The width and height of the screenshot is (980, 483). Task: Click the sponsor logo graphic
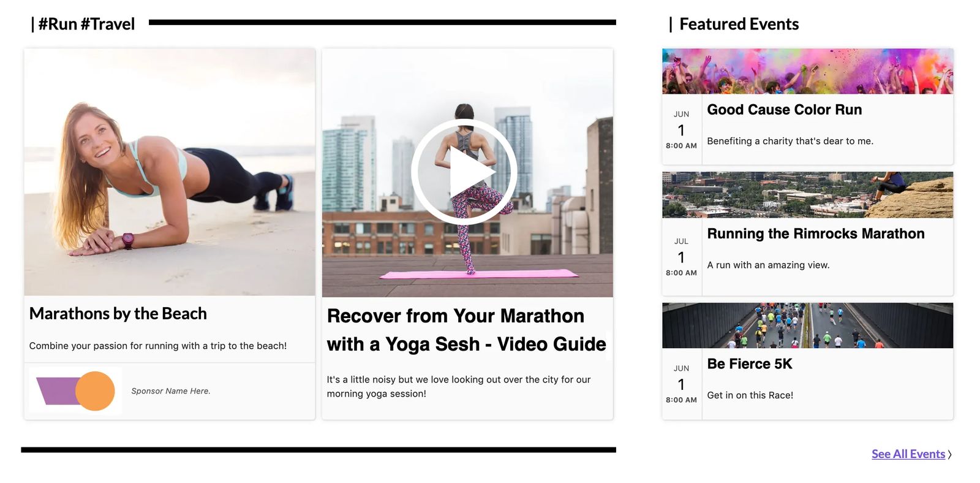point(75,390)
